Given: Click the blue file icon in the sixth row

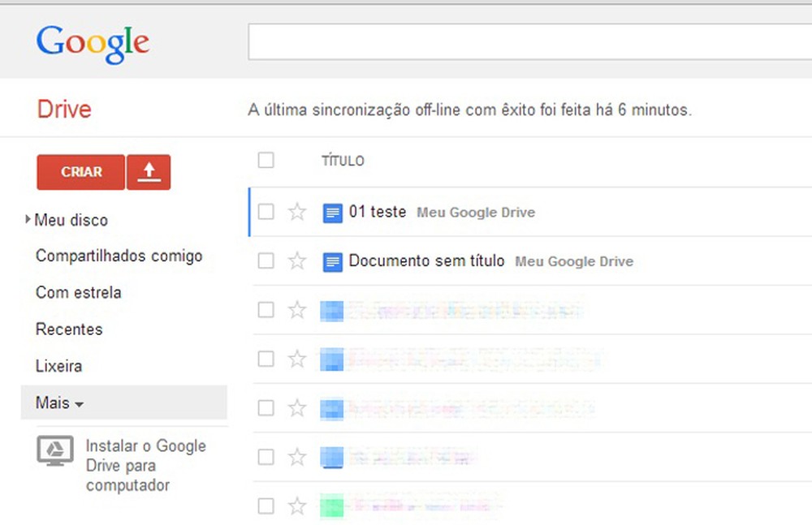Looking at the screenshot, I should (x=333, y=457).
